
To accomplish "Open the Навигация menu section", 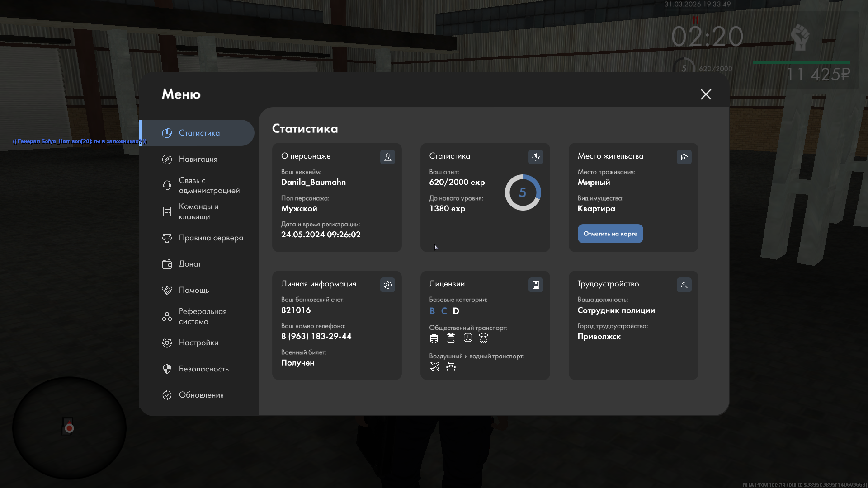I will (x=198, y=159).
